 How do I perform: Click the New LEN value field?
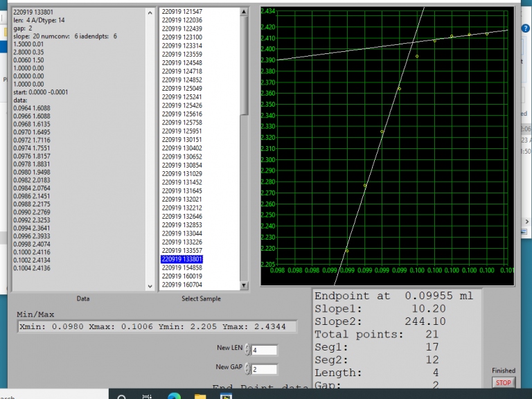click(x=264, y=350)
